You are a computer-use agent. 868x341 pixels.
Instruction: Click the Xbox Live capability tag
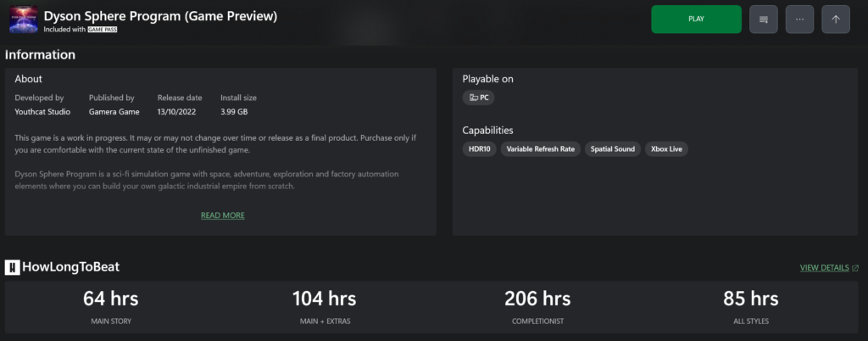(666, 149)
